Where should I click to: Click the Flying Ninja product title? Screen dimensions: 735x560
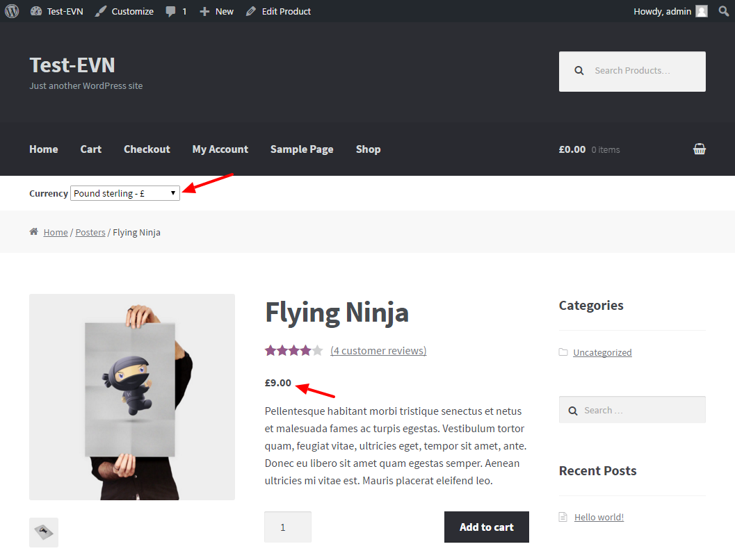(x=337, y=313)
